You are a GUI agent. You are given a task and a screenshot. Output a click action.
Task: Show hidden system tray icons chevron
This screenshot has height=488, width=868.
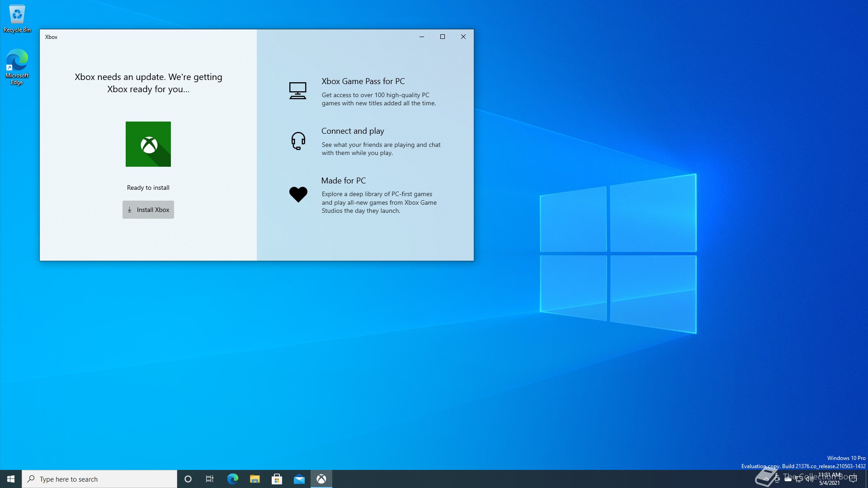coord(766,479)
